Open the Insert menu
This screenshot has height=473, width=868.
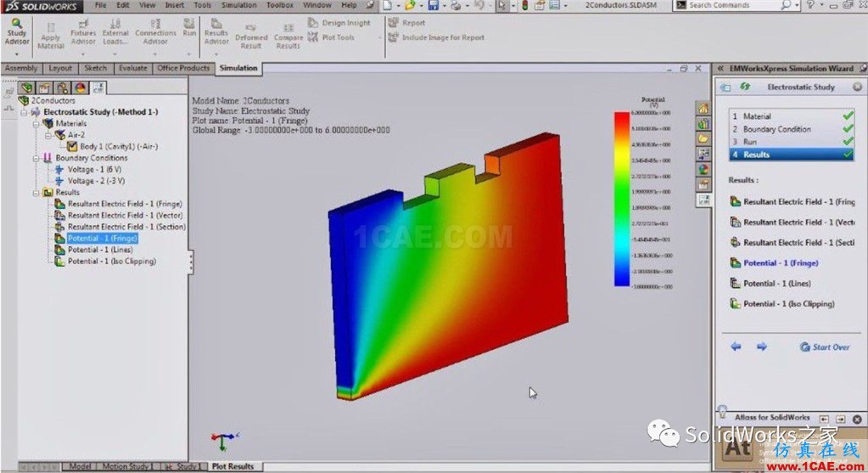(175, 5)
